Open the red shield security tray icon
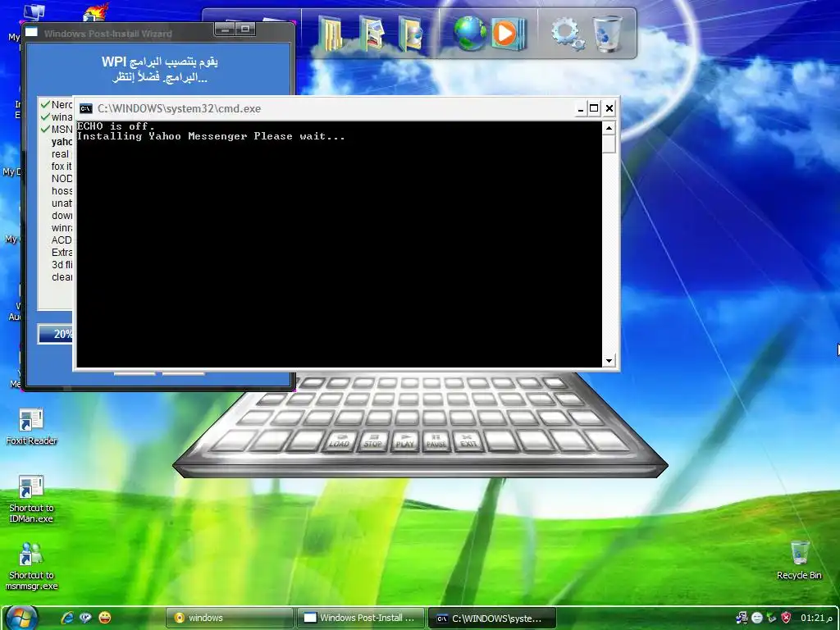Viewport: 840px width, 630px height. 787,618
